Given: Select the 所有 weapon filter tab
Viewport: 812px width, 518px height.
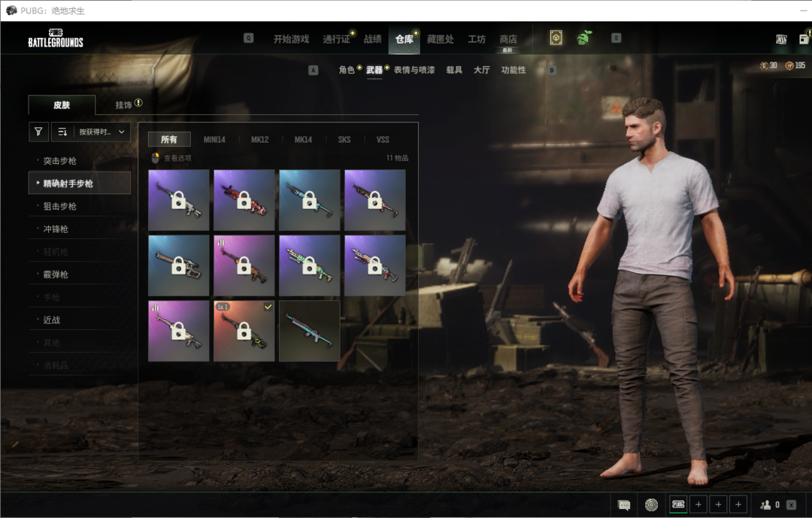Looking at the screenshot, I should click(x=169, y=139).
